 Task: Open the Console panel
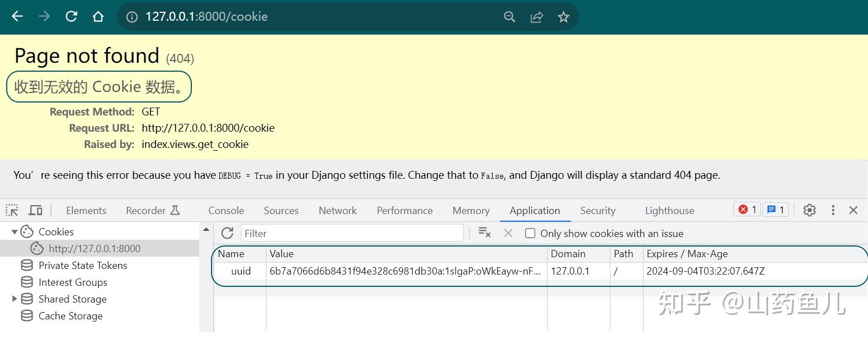226,210
